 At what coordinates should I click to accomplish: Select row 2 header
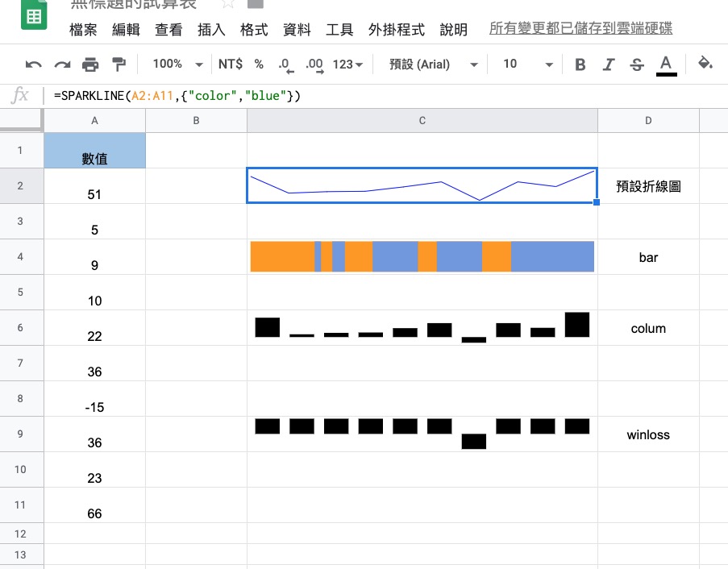coord(20,185)
